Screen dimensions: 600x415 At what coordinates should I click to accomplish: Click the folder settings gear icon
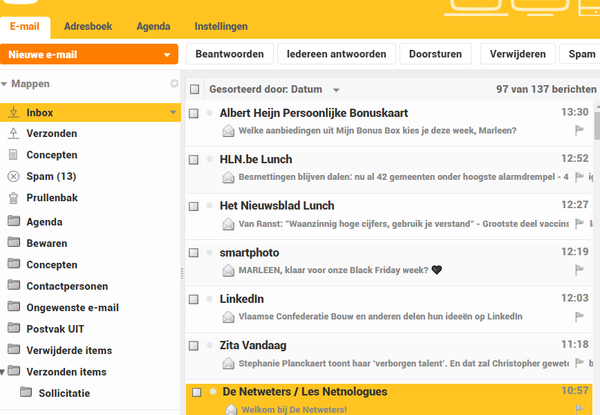(x=174, y=83)
